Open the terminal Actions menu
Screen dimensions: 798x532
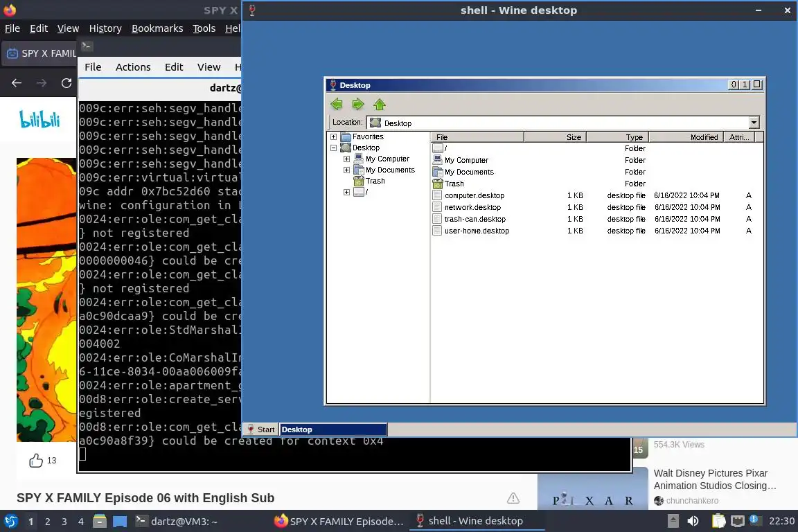[133, 67]
